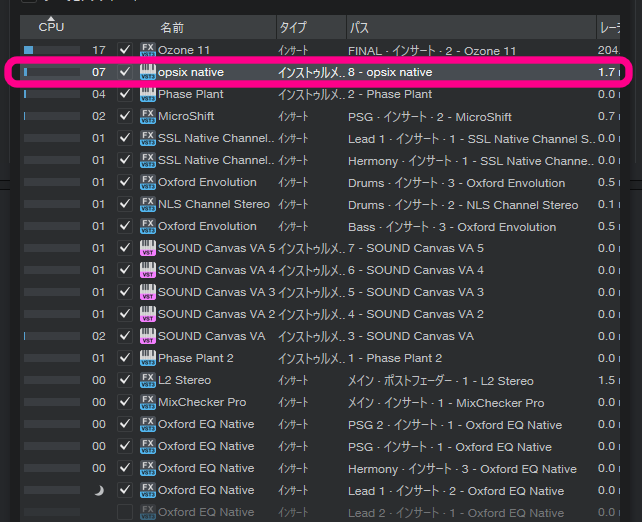Sort the list by the CPU column
This screenshot has width=642, height=522.
click(51, 26)
